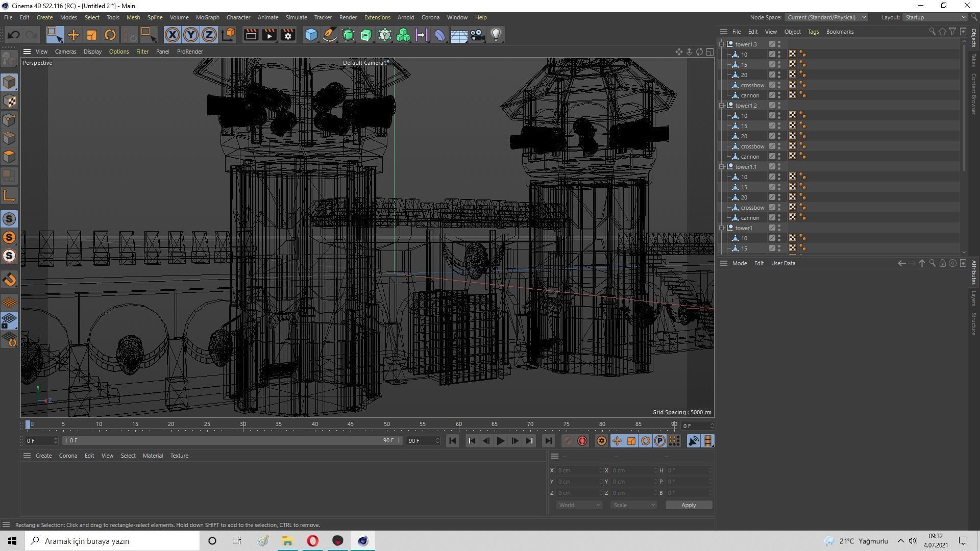
Task: Collapse the tower1.2 group
Action: click(722, 106)
